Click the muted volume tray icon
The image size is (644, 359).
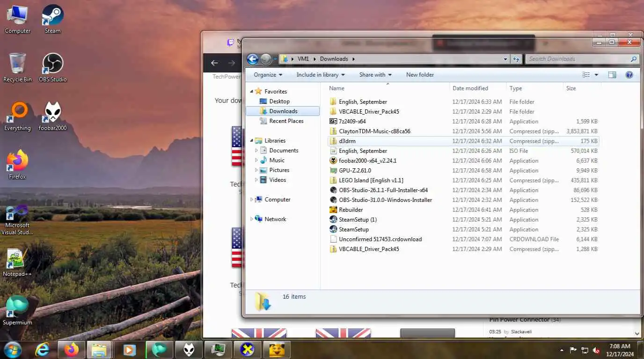pyautogui.click(x=597, y=350)
